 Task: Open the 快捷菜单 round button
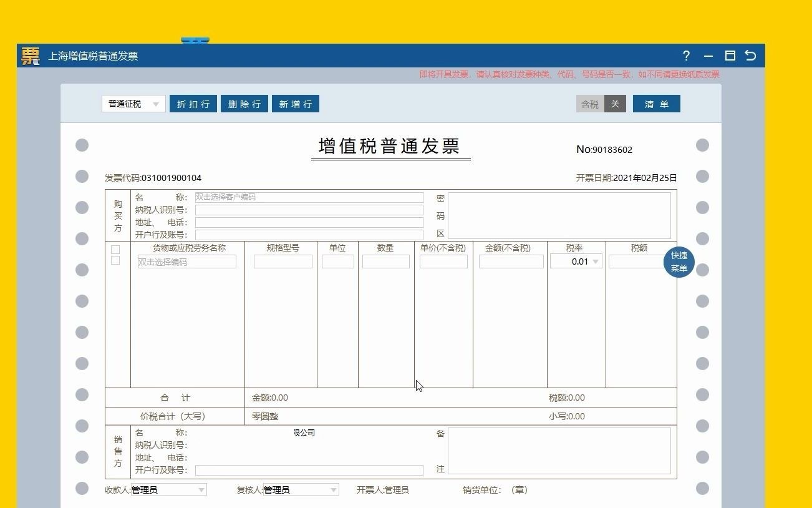click(x=679, y=262)
